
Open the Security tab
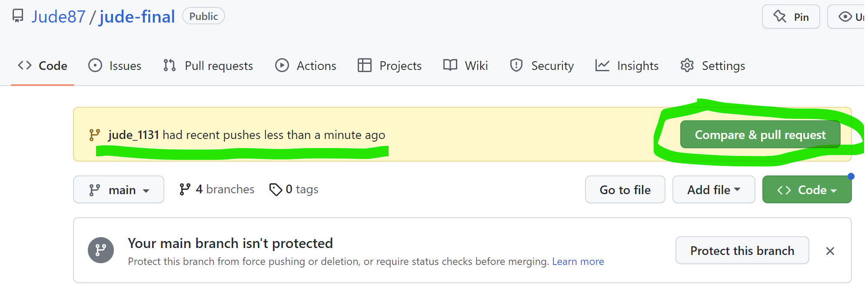pyautogui.click(x=542, y=66)
